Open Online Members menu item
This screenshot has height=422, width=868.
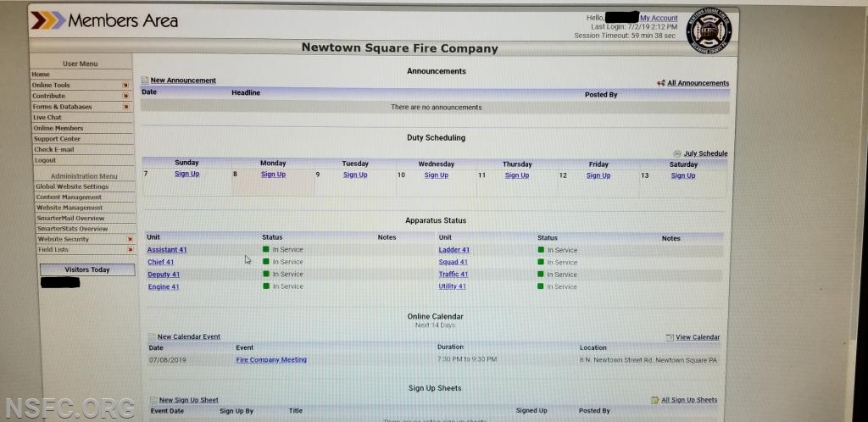pos(58,128)
